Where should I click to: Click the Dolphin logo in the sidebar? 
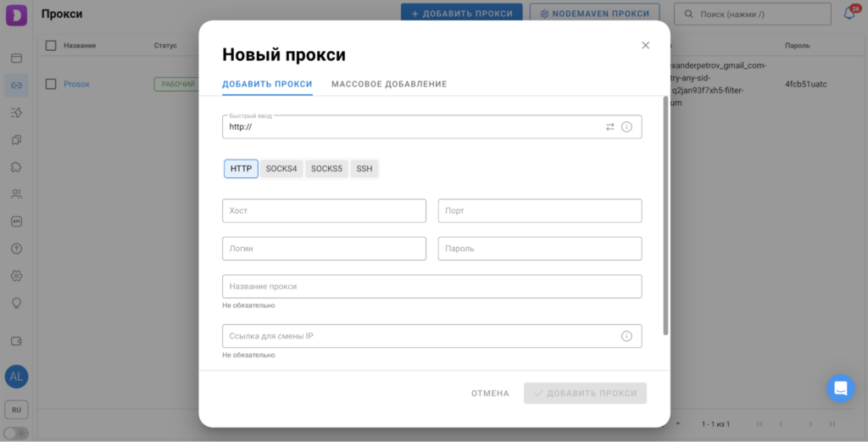16,14
